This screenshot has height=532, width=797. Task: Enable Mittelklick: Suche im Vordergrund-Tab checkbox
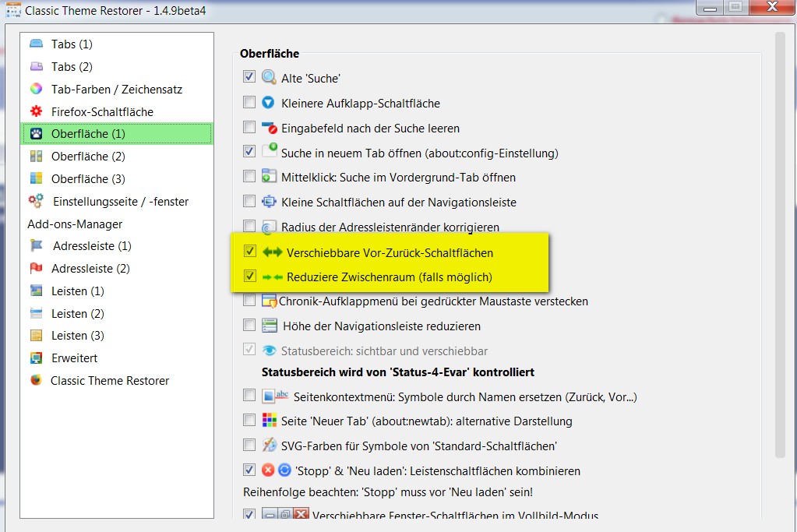point(249,176)
